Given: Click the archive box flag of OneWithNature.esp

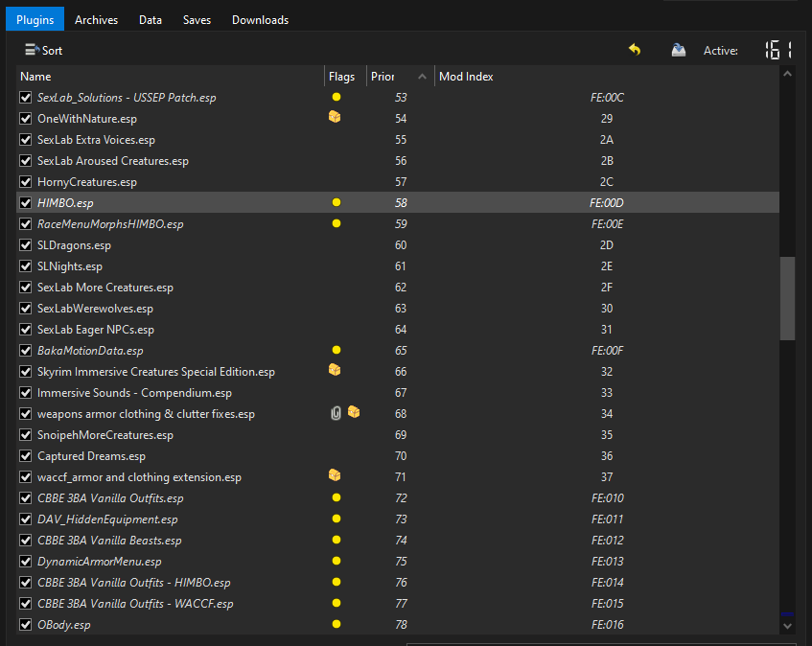Looking at the screenshot, I should pos(335,117).
